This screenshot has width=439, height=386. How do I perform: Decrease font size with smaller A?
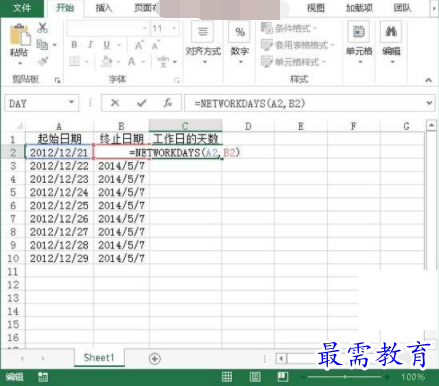click(x=155, y=45)
